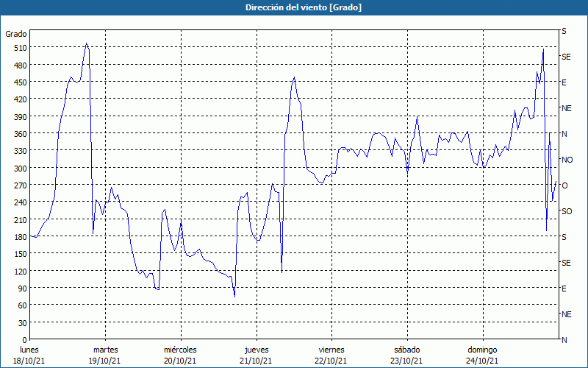Viewport: 588px width, 368px height.
Task: Select the 150 y-axis tick label
Action: [21, 254]
